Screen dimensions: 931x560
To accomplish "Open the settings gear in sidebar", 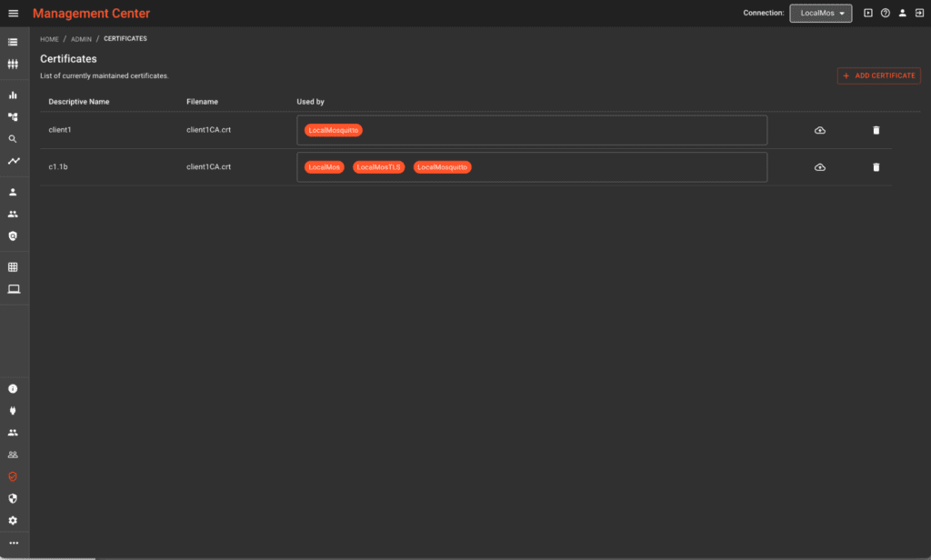I will [13, 520].
